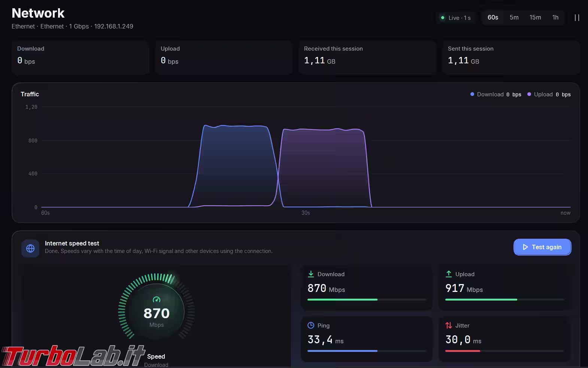Switch to the 5m time range

click(514, 18)
